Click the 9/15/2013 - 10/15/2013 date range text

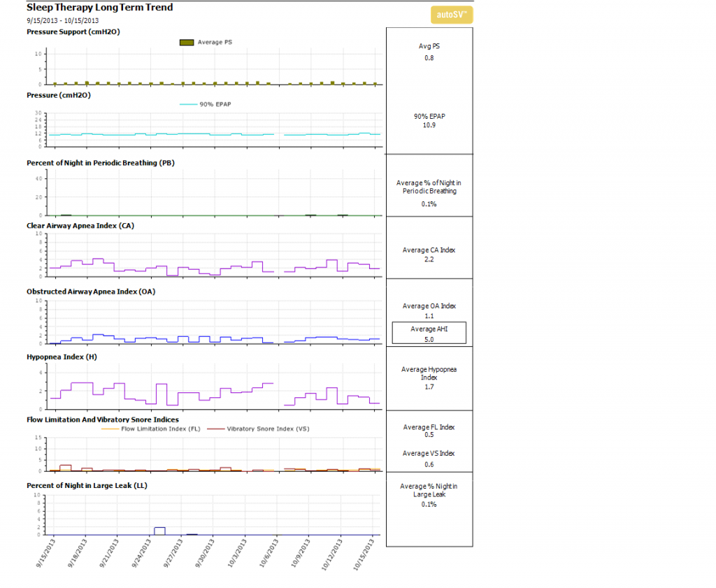[63, 20]
